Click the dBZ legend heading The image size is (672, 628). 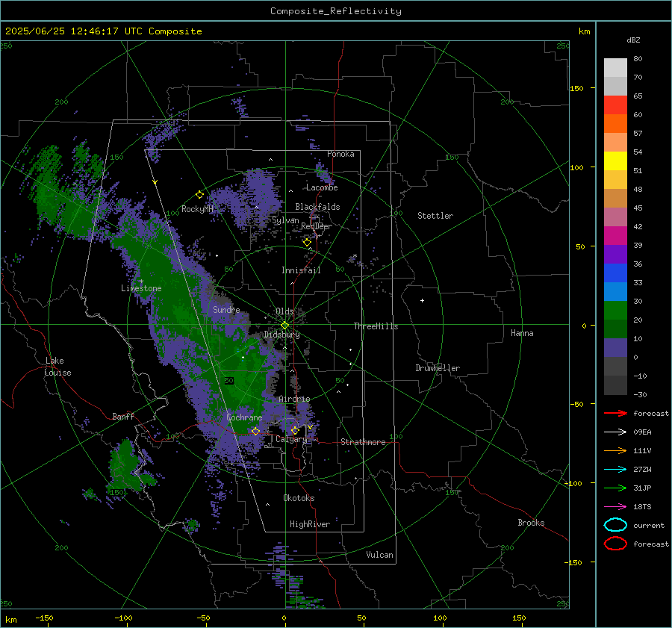click(x=633, y=40)
